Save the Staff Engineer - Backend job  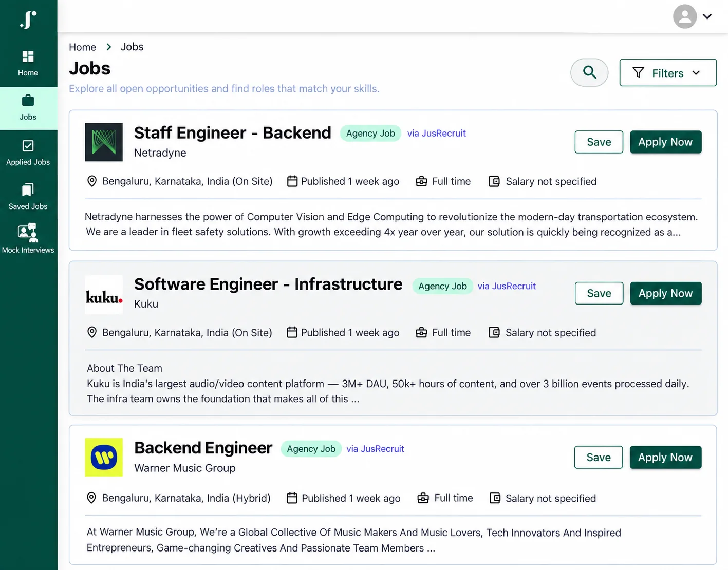click(x=599, y=142)
